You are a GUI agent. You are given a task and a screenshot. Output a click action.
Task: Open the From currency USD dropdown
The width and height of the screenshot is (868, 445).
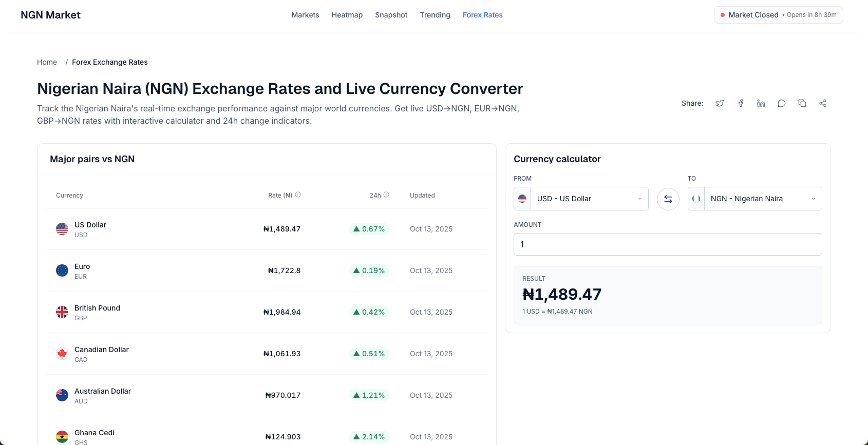pyautogui.click(x=581, y=199)
